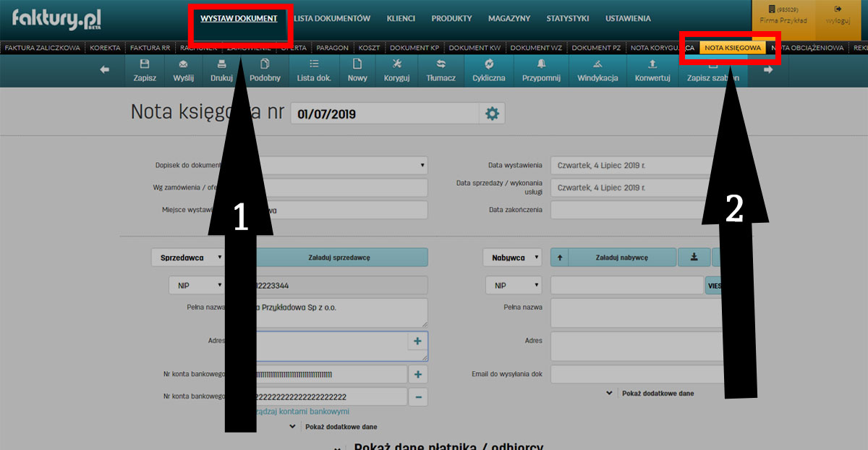868x450 pixels.
Task: Switch to the Paragon document tab
Action: click(x=332, y=48)
